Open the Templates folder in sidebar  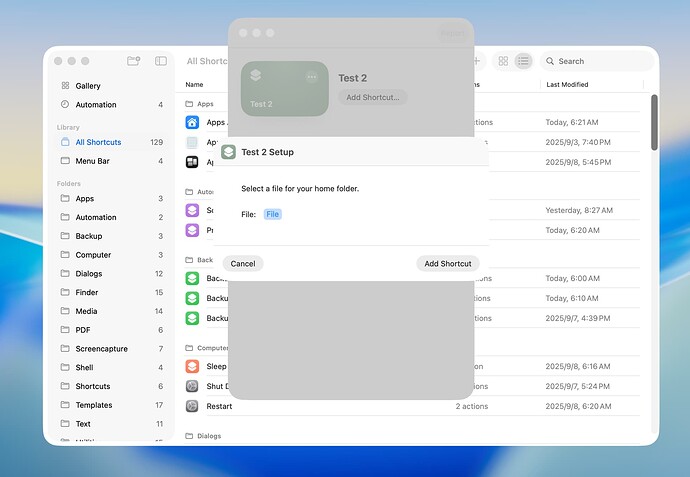tap(93, 405)
